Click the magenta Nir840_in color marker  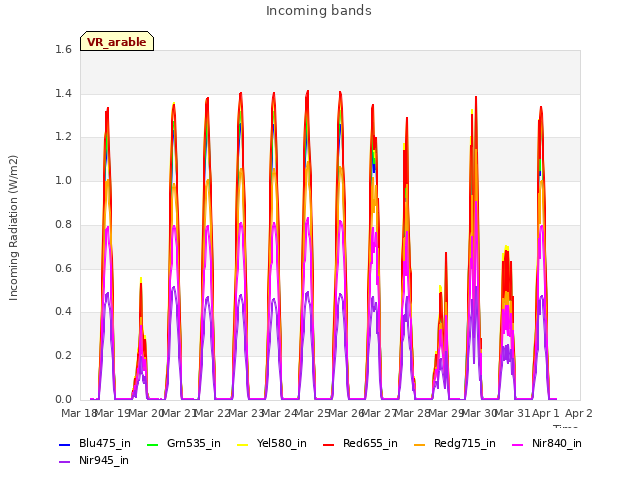517,444
